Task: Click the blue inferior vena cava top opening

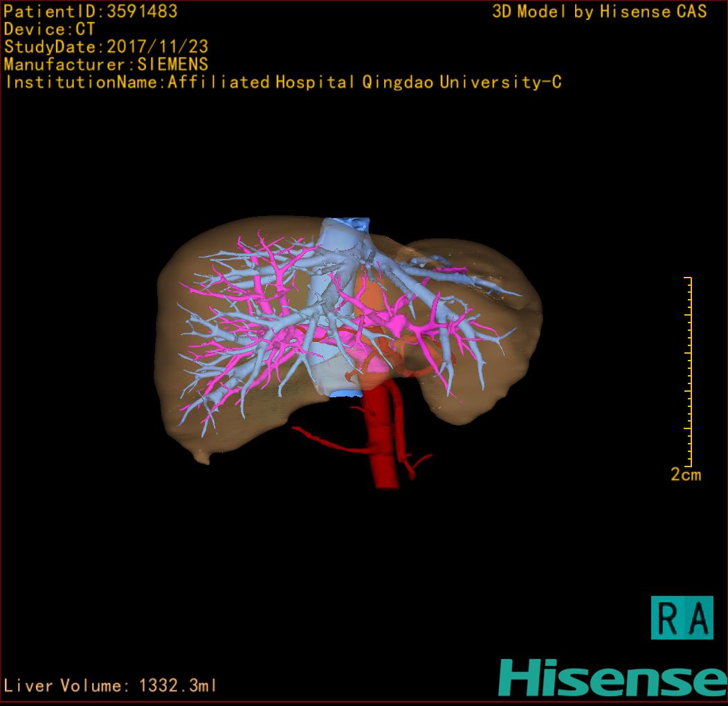Action: tap(352, 223)
